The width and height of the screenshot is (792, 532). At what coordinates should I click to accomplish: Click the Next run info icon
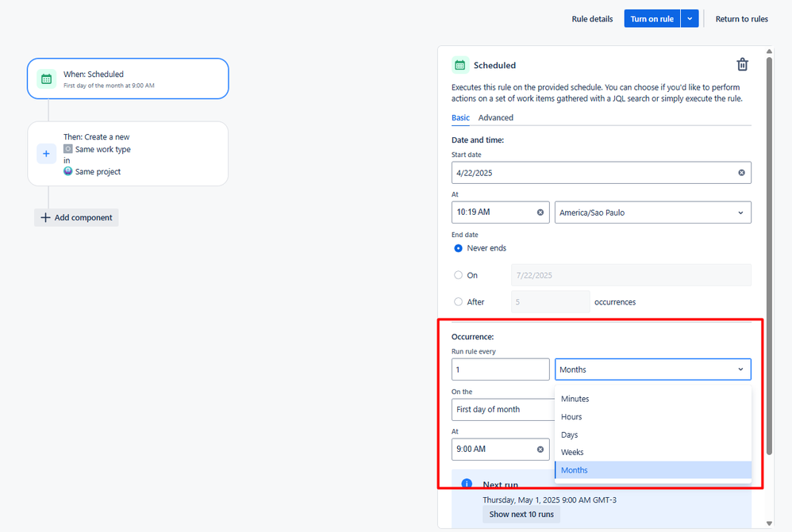tap(467, 484)
